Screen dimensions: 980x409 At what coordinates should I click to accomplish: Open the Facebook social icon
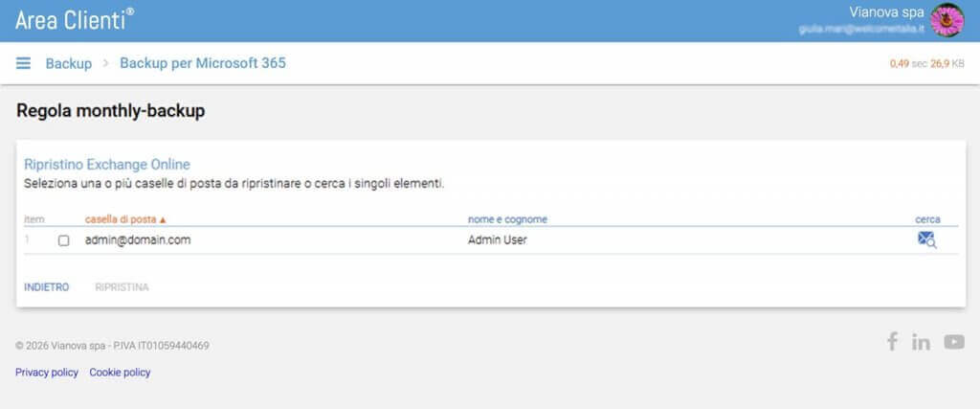893,341
